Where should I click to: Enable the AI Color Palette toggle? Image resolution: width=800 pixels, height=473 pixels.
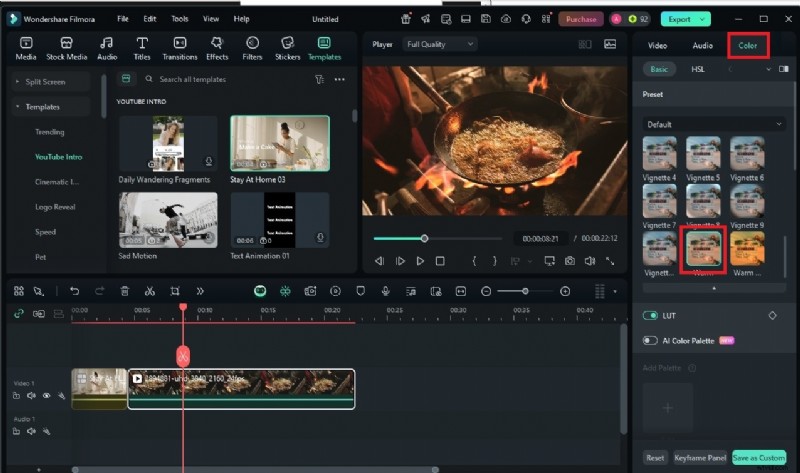[x=651, y=341]
